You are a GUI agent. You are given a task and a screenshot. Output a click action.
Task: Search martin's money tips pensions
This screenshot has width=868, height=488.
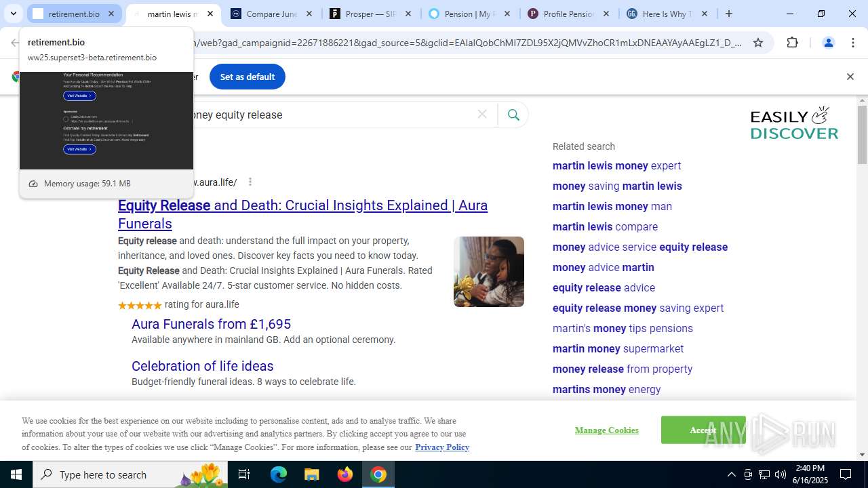(x=623, y=328)
